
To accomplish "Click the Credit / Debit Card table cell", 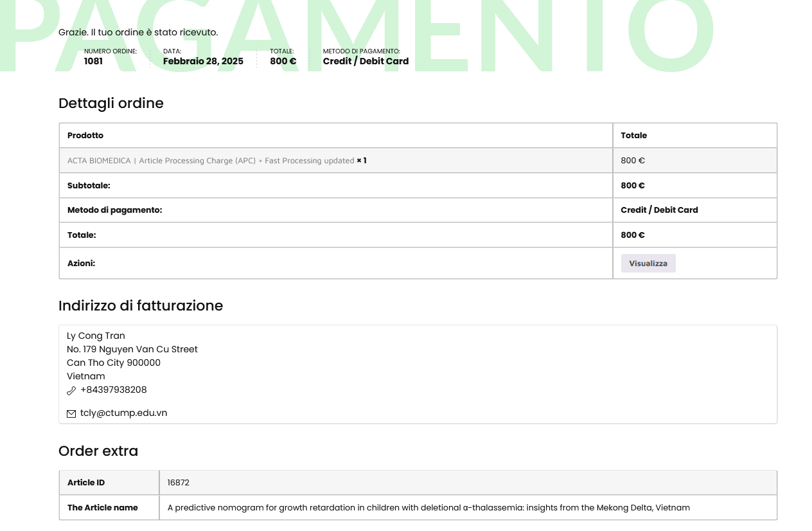I will click(x=659, y=210).
